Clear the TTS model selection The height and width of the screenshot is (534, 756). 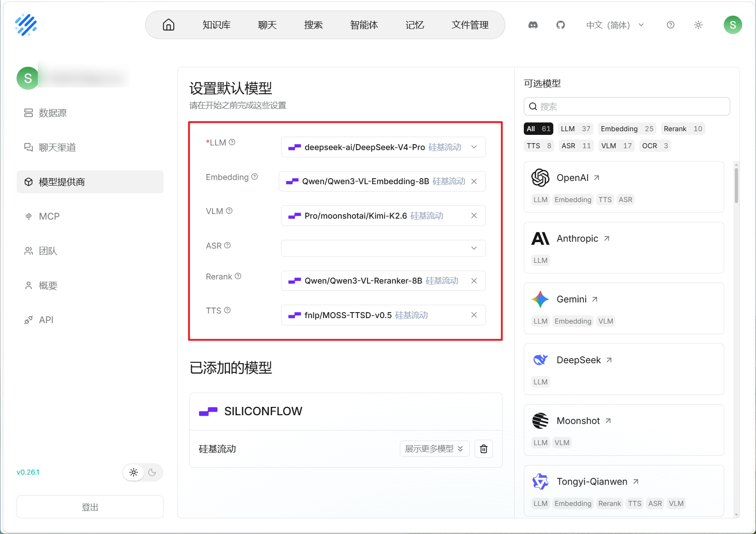point(474,315)
